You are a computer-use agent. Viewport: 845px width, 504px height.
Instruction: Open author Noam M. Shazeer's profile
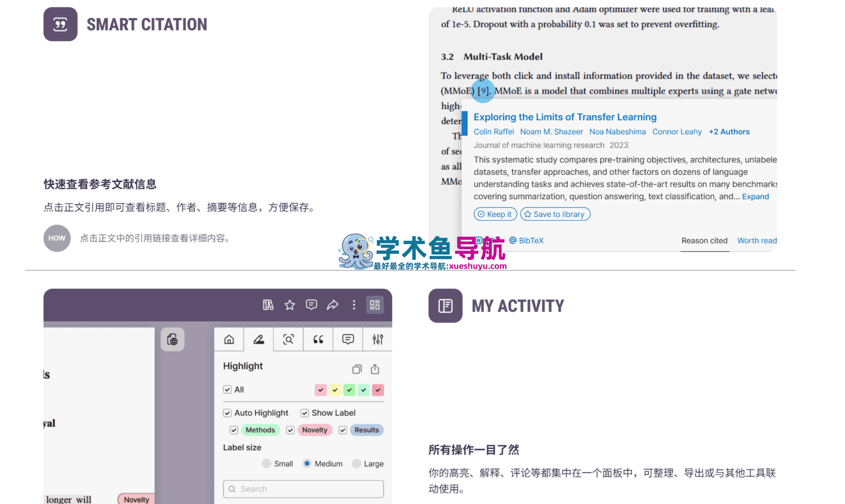(x=552, y=132)
